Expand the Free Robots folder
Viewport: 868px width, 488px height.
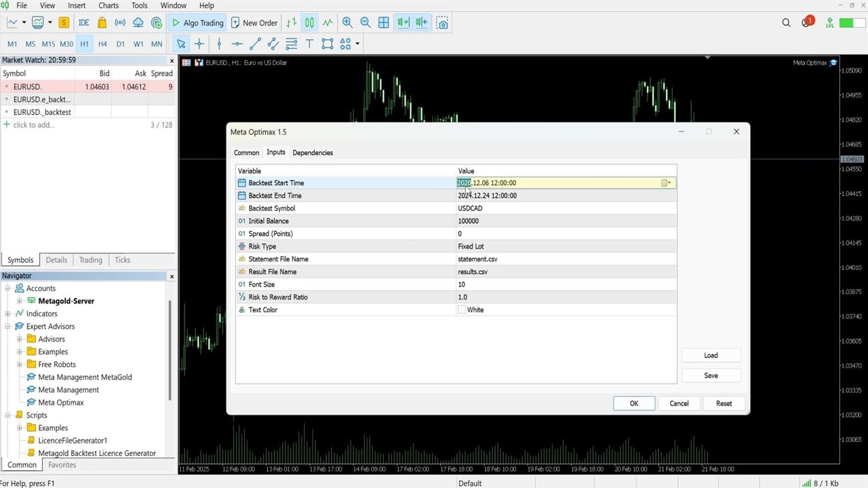point(20,365)
